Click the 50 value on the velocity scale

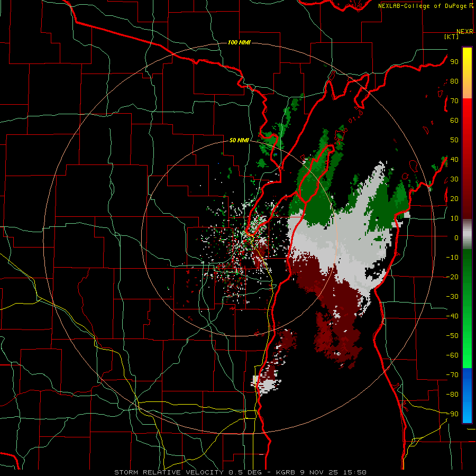click(x=454, y=140)
